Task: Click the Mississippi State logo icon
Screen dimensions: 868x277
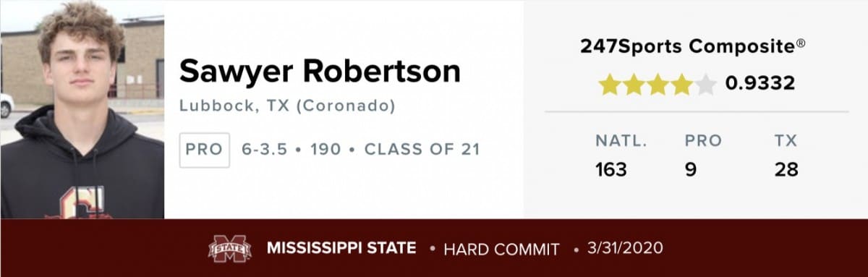Action: tap(230, 249)
